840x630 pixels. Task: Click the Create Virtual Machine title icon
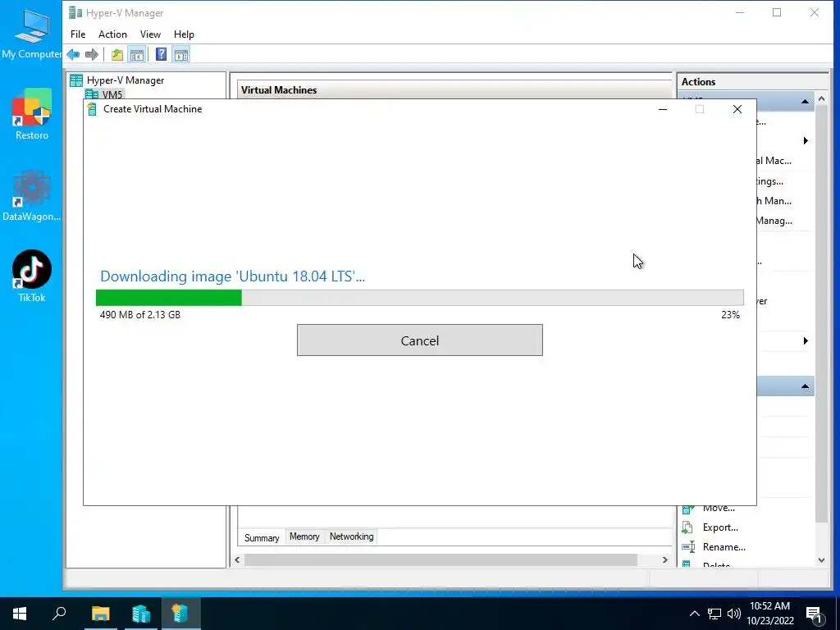pyautogui.click(x=92, y=109)
